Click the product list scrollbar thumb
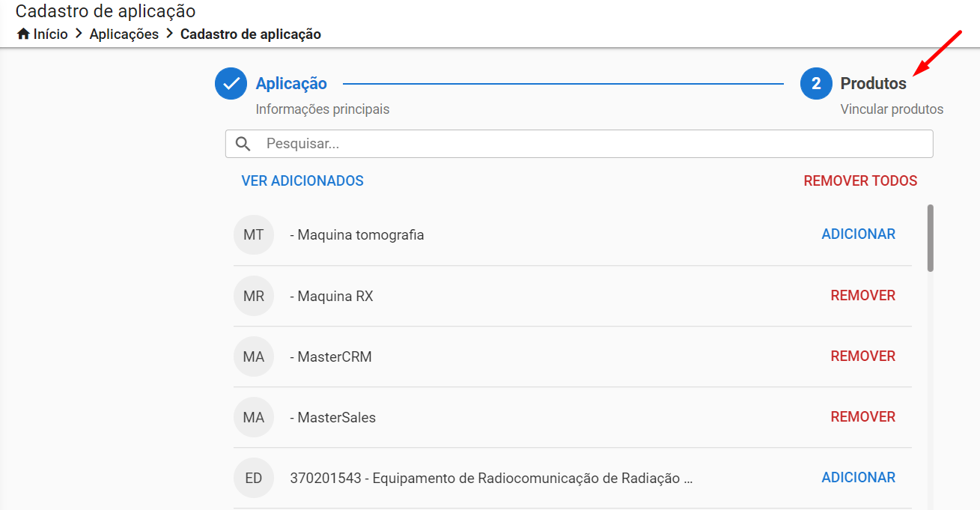Viewport: 980px width, 510px height. click(931, 237)
